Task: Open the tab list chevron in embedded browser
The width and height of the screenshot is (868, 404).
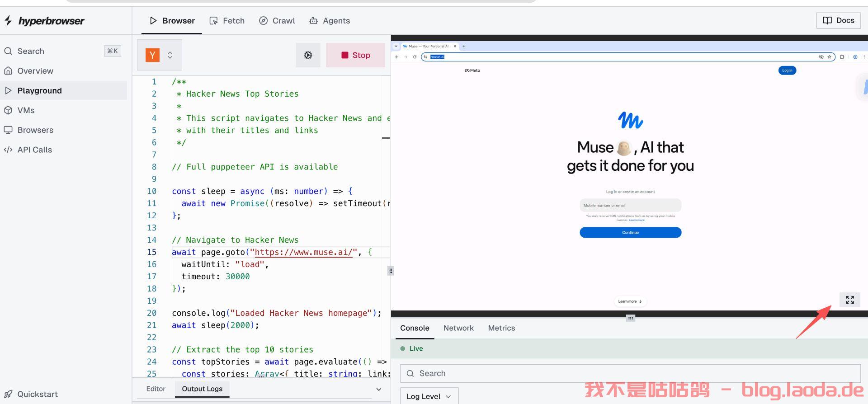Action: [396, 46]
